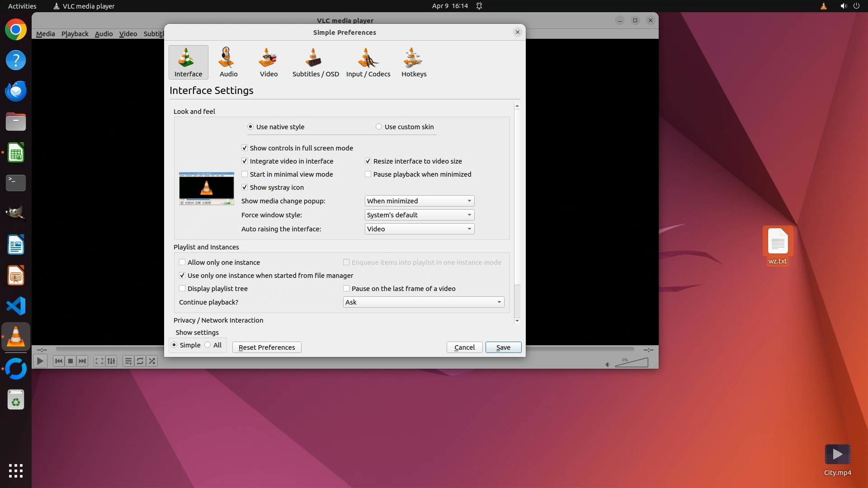Screen dimensions: 868x488
Task: Enable Start in minimal view mode
Action: pos(245,174)
